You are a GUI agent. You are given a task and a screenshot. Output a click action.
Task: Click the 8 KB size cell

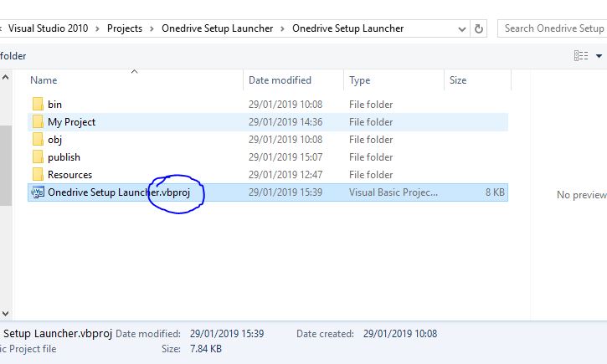pos(495,192)
